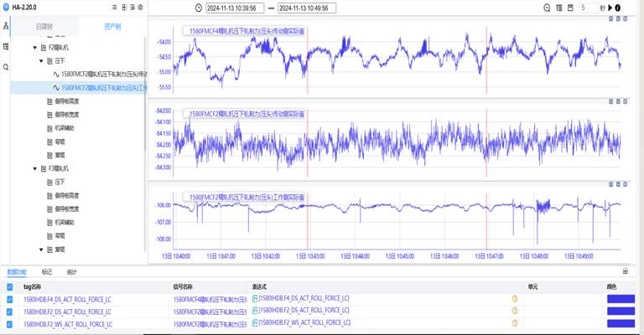Click the play arrow button in toolbar
644x335 pixels.
coord(610,8)
